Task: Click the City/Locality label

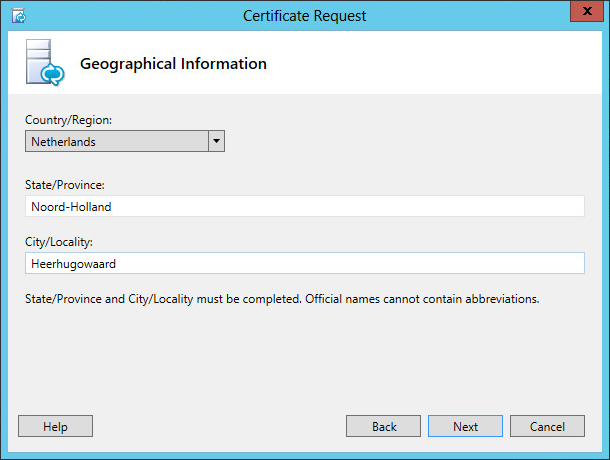Action: pos(59,242)
